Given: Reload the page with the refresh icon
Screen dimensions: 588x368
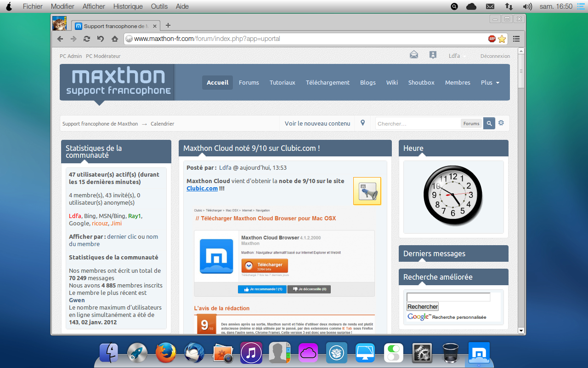Looking at the screenshot, I should click(x=87, y=39).
